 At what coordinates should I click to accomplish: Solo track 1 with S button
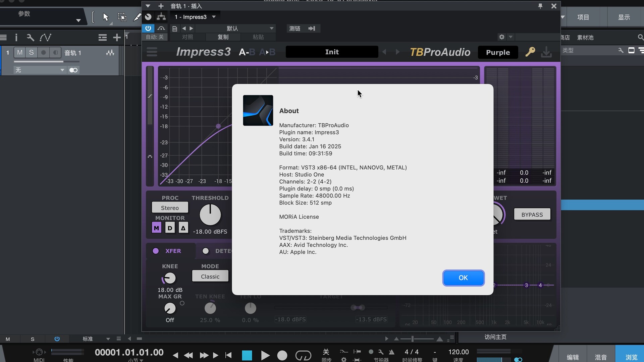[x=31, y=53]
